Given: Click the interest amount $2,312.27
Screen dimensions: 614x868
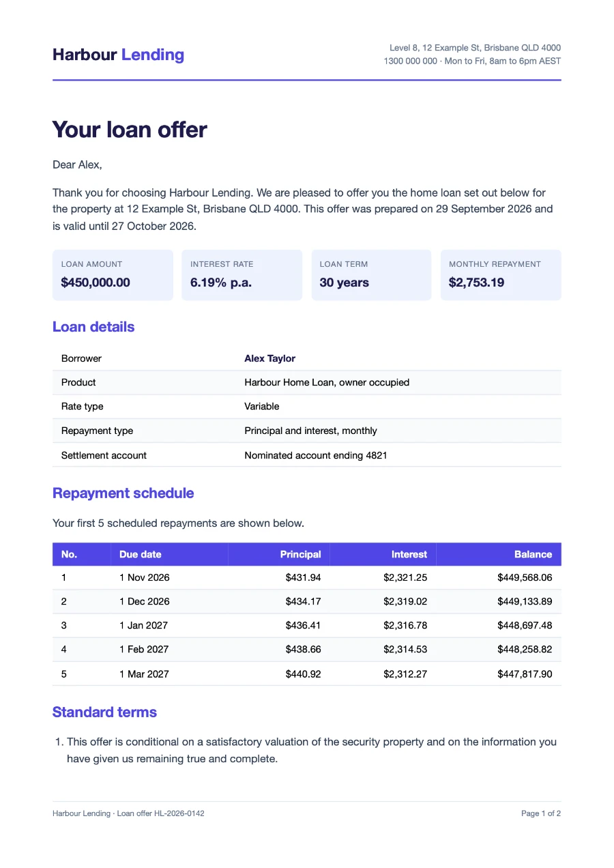Looking at the screenshot, I should click(x=405, y=674).
